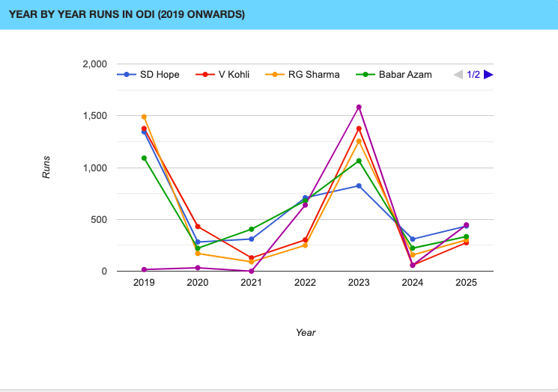Viewport: 558px width, 392px height.
Task: Click the previous legend page arrow
Action: 458,74
